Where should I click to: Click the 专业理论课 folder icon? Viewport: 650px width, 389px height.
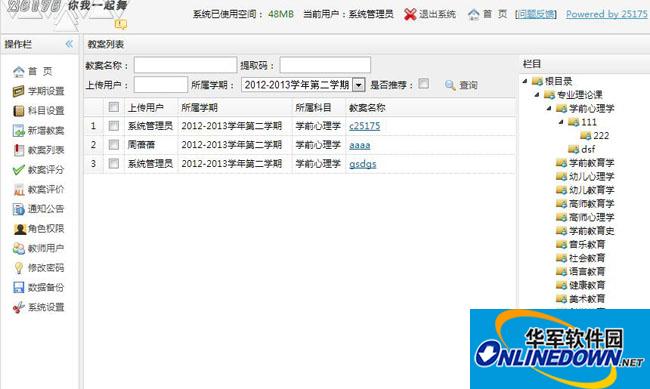[549, 95]
